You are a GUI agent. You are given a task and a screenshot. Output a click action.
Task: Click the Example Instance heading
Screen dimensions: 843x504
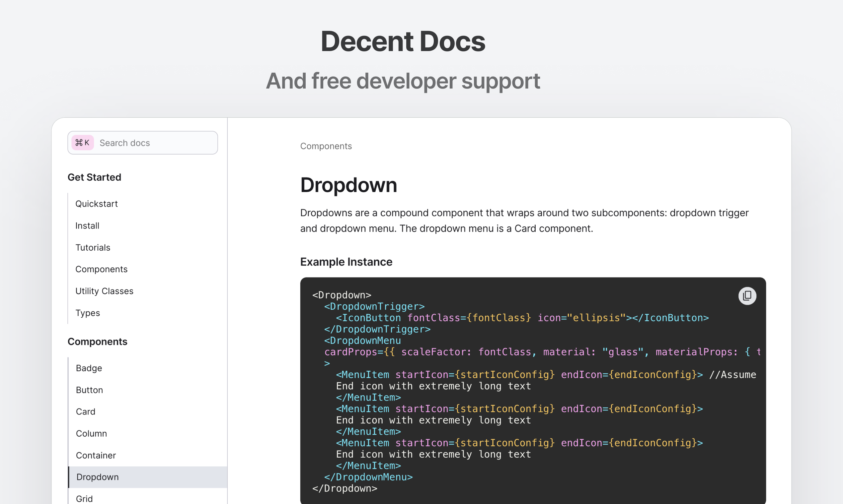346,262
